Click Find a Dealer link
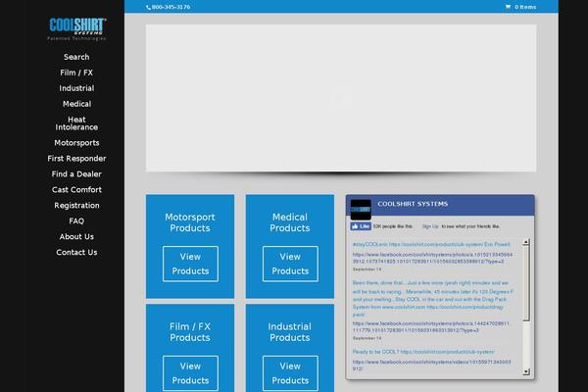This screenshot has height=392, width=588. [x=76, y=174]
